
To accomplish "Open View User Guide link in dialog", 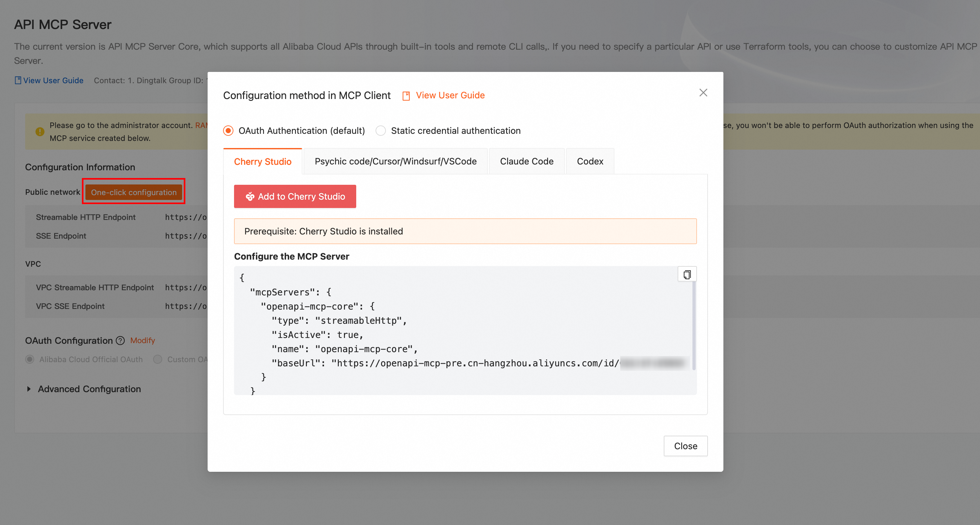I will pos(450,95).
